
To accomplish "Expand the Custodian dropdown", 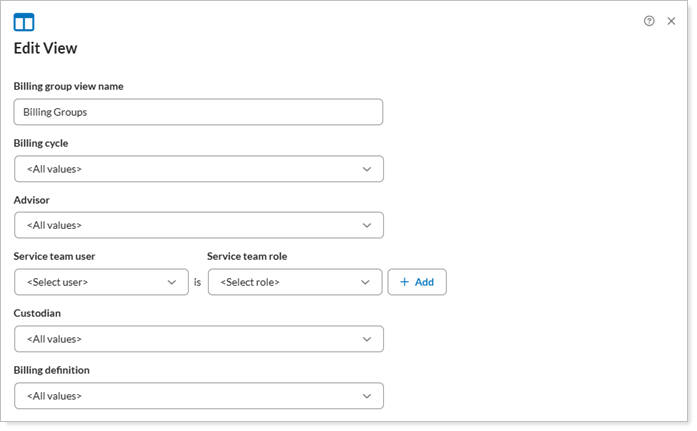I will click(199, 339).
